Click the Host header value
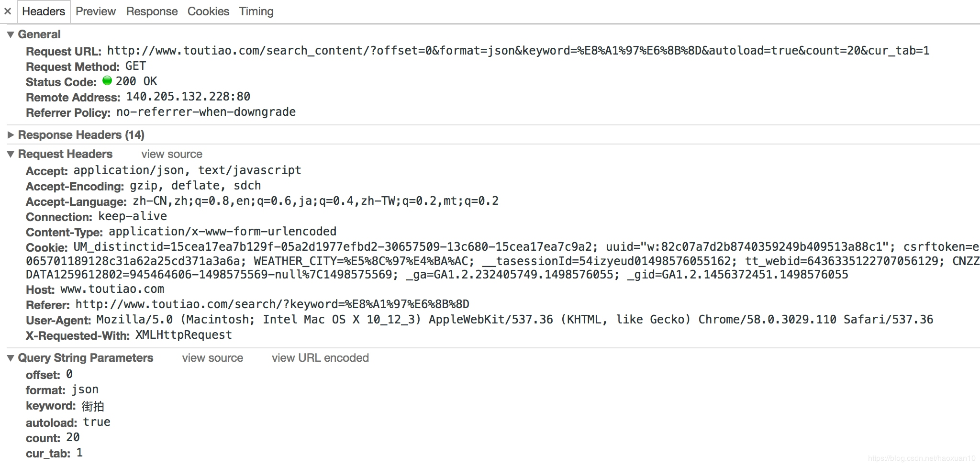This screenshot has width=980, height=467. [x=112, y=289]
